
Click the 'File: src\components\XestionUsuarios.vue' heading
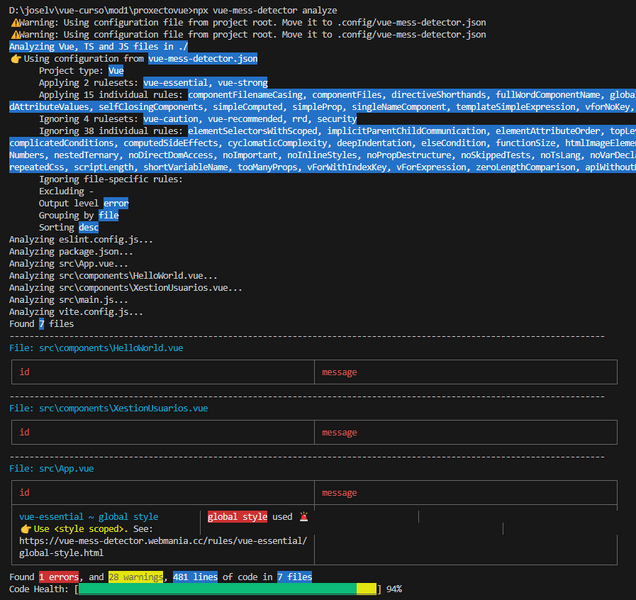(108, 408)
